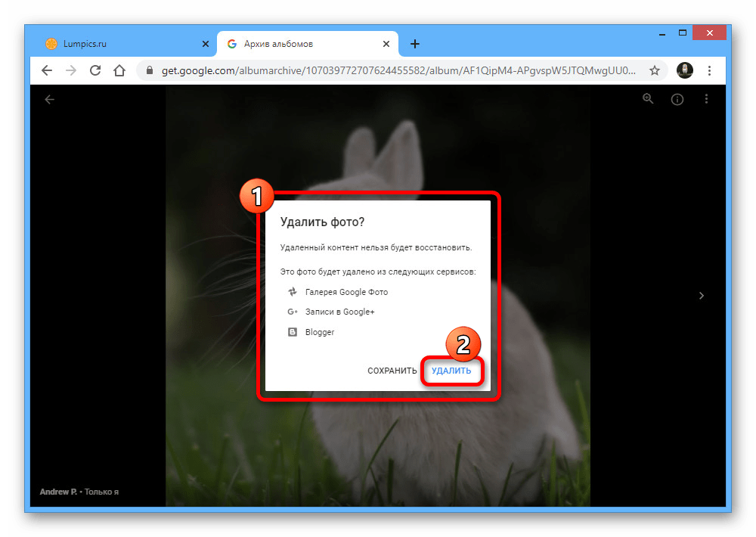Click the Andrew P. owner name

pos(59,492)
